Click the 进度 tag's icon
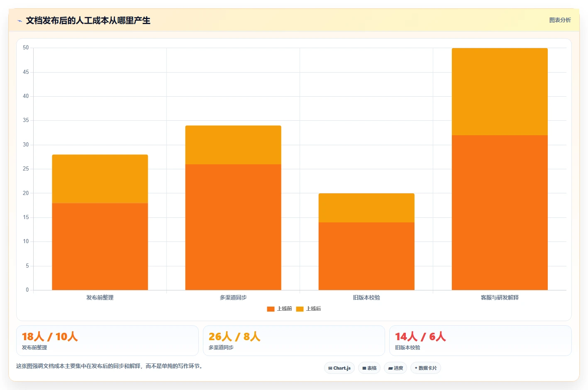588x390 pixels. tap(390, 368)
